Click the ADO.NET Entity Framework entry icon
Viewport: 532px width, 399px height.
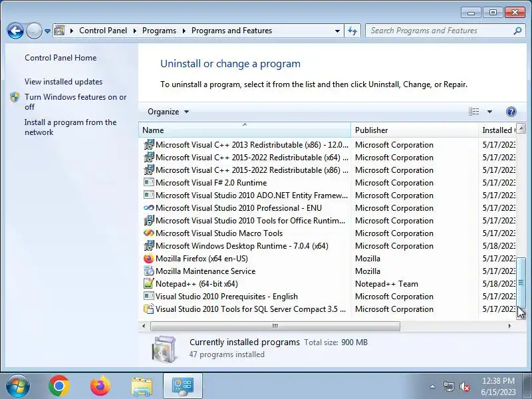148,195
